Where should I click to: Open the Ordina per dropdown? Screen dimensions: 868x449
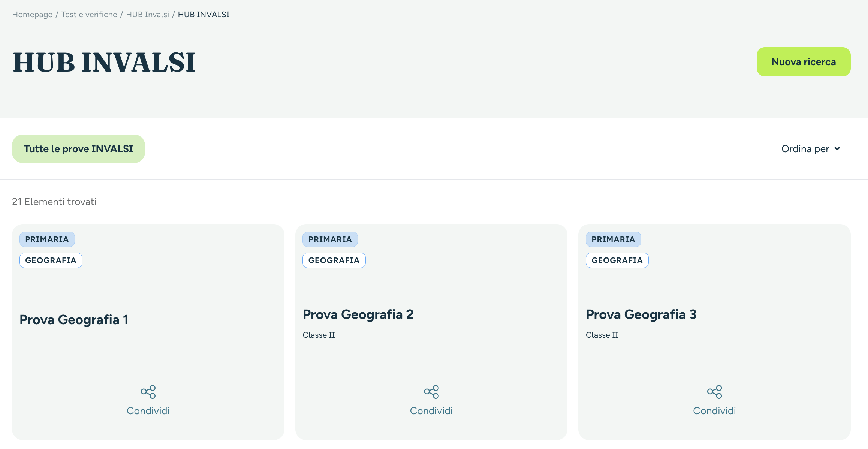click(811, 149)
